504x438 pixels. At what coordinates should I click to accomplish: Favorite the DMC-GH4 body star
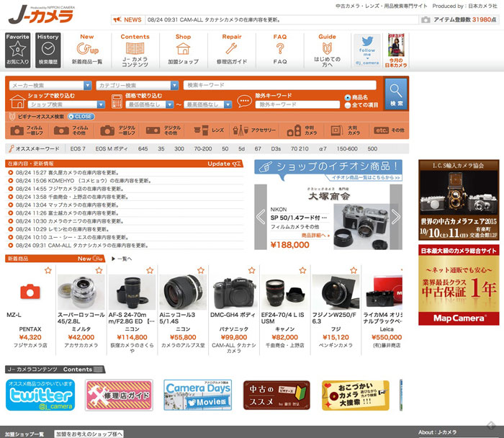[x=252, y=270]
